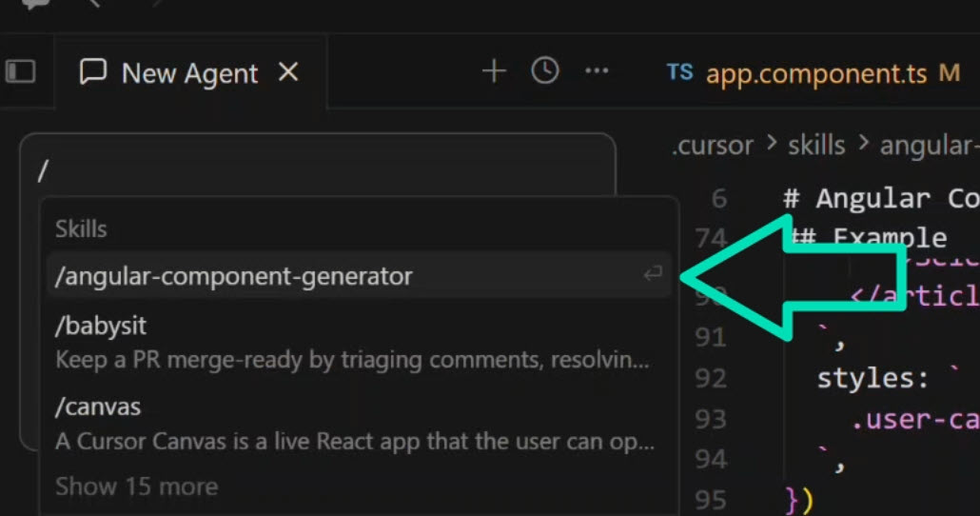This screenshot has height=516, width=980.
Task: Click the enter icon on angular-component-generator row
Action: (x=653, y=273)
